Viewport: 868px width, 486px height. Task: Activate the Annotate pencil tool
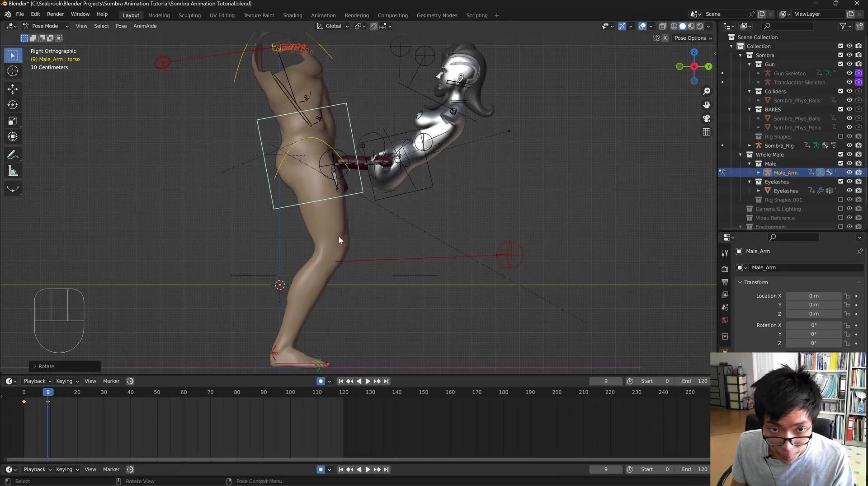pyautogui.click(x=13, y=155)
